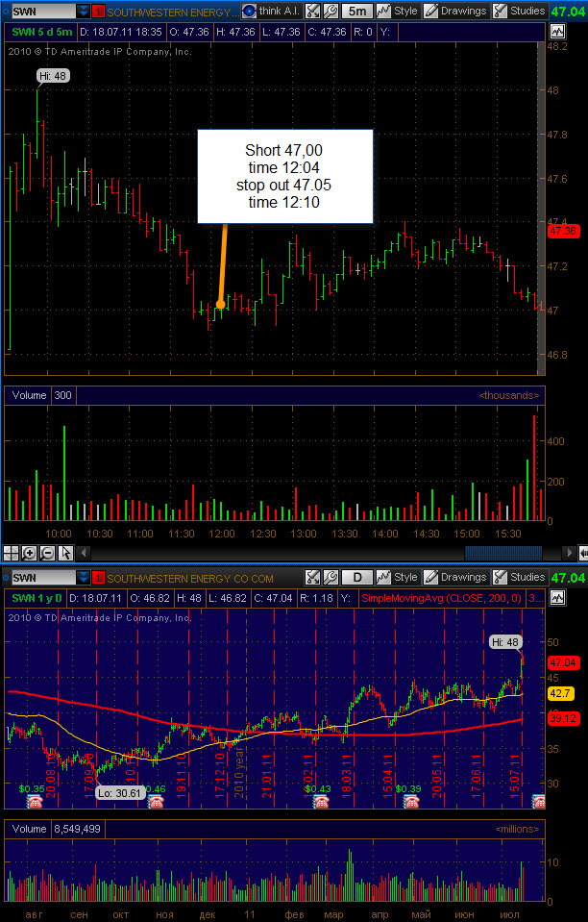Click the Volume 8,549,499 value in lower panel

pyautogui.click(x=77, y=829)
